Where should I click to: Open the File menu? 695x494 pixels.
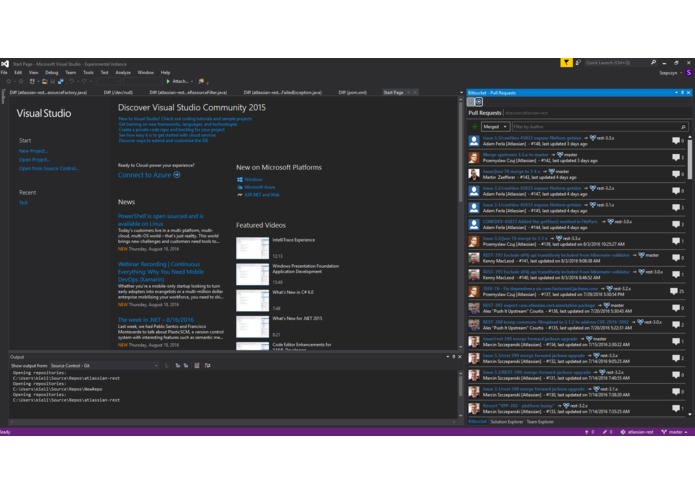(4, 73)
